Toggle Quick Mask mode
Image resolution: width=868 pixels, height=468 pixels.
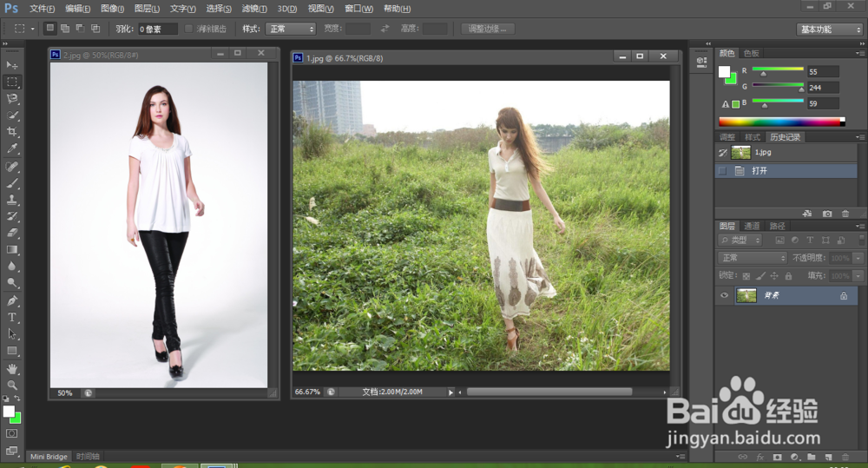tap(11, 433)
